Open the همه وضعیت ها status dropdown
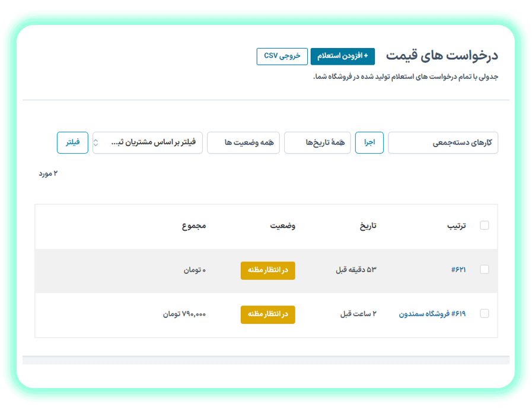This screenshot has height=410, width=532. coord(243,142)
